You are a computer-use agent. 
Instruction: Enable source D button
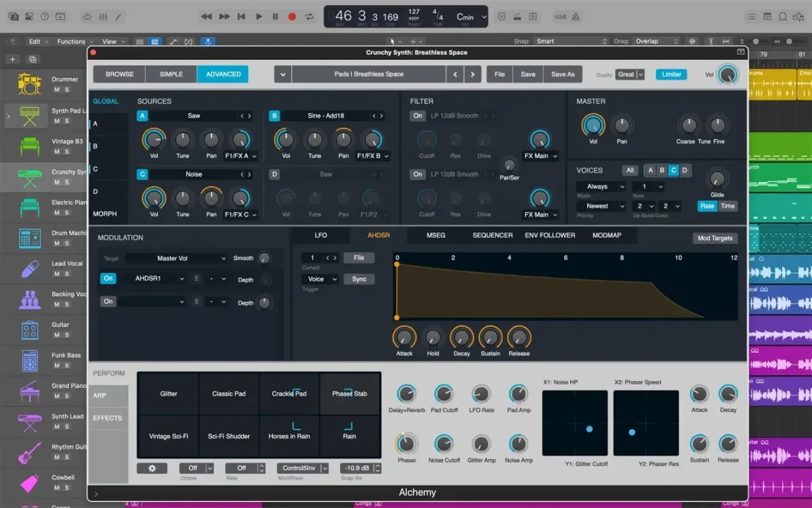274,174
